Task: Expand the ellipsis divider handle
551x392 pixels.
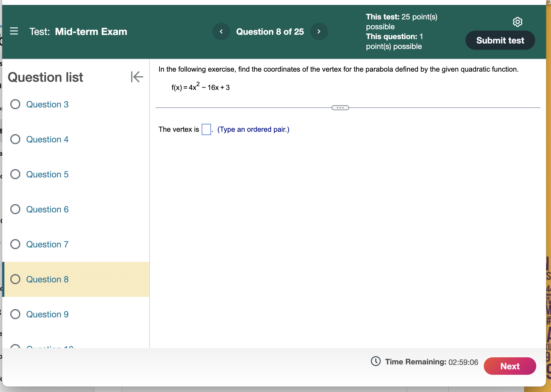Action: click(340, 108)
